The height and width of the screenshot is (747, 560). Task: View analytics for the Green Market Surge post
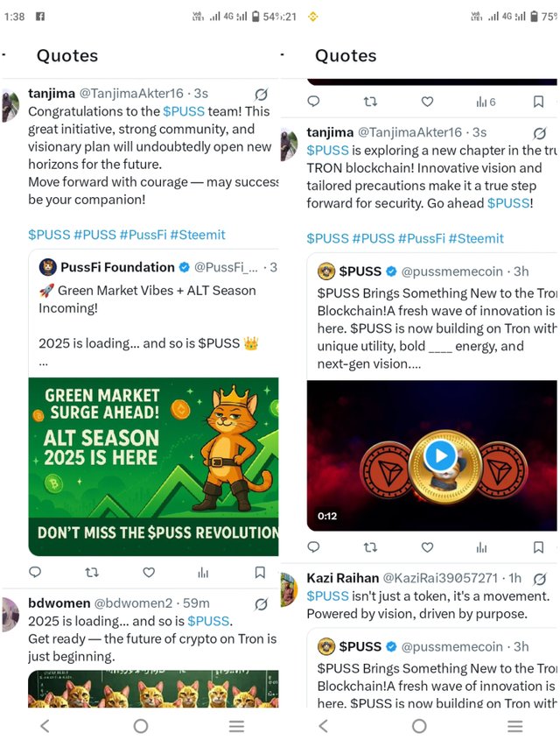coord(203,572)
